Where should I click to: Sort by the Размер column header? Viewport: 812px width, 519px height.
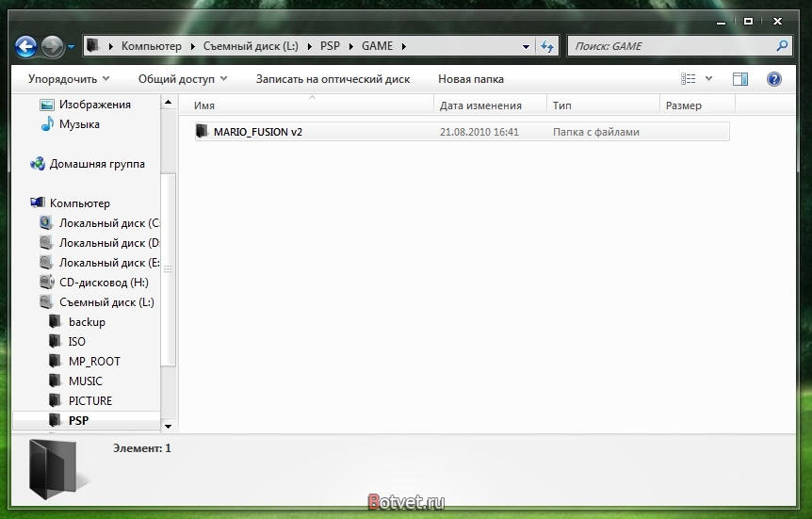pyautogui.click(x=698, y=105)
